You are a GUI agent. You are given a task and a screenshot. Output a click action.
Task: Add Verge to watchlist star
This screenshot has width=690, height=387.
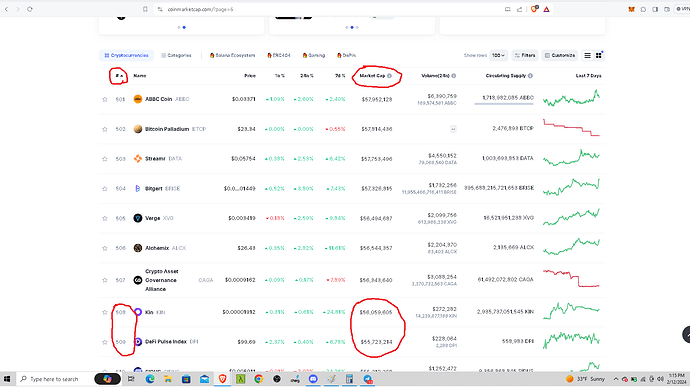tap(105, 218)
